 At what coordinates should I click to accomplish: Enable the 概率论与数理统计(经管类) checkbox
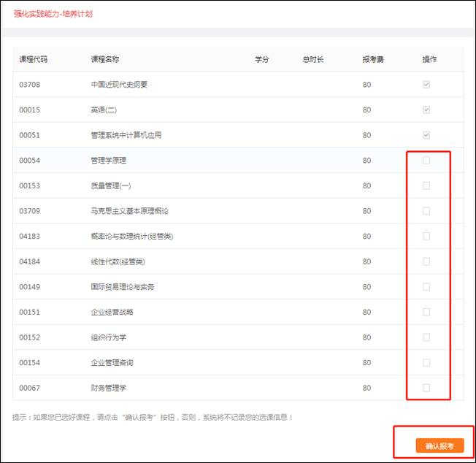[426, 236]
